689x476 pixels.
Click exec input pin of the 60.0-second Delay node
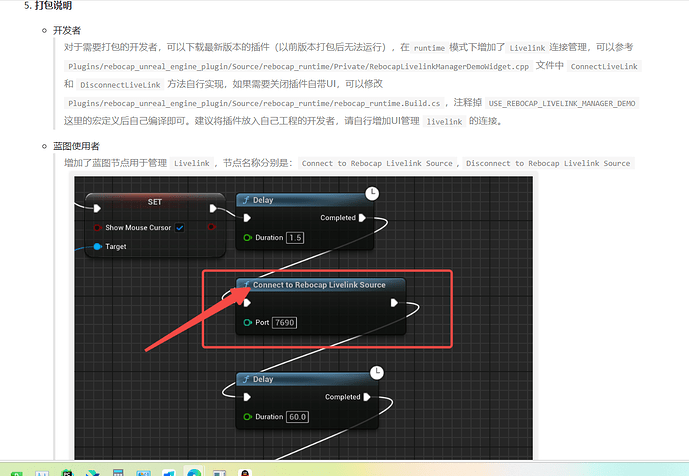tap(247, 397)
